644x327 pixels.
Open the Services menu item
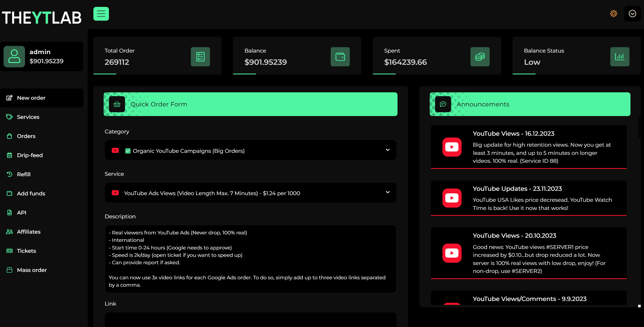click(x=28, y=117)
